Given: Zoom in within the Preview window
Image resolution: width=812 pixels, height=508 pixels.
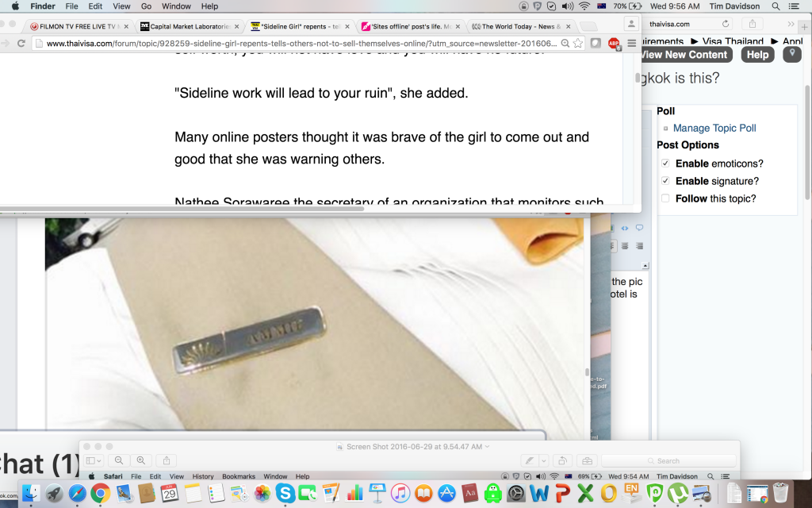Looking at the screenshot, I should [x=140, y=460].
